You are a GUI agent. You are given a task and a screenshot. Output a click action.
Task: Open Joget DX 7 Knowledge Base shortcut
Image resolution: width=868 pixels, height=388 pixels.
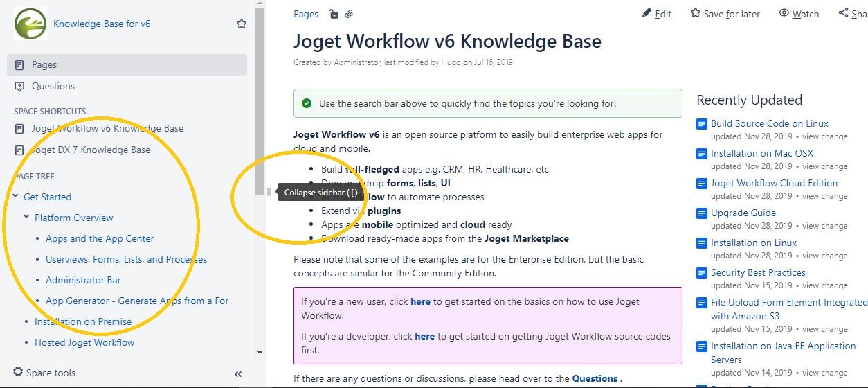pyautogui.click(x=90, y=150)
